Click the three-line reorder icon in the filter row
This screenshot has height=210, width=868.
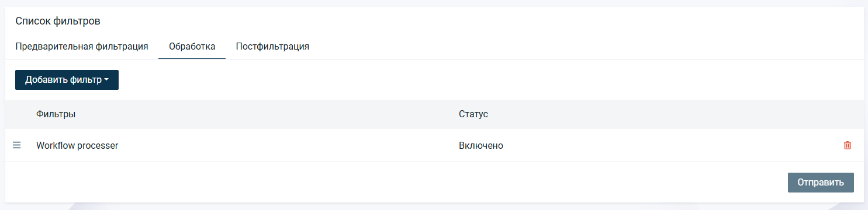(17, 145)
